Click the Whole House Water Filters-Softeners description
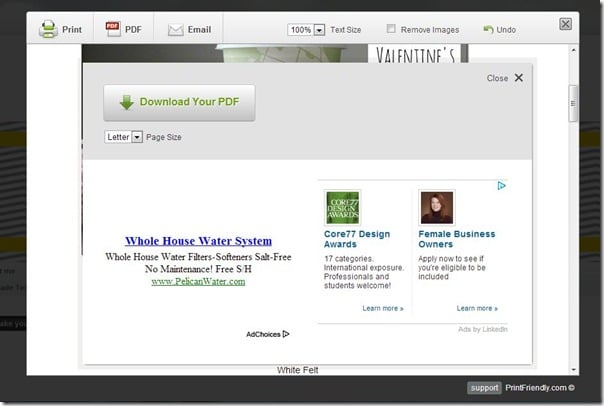The height and width of the screenshot is (406, 604). point(198,263)
